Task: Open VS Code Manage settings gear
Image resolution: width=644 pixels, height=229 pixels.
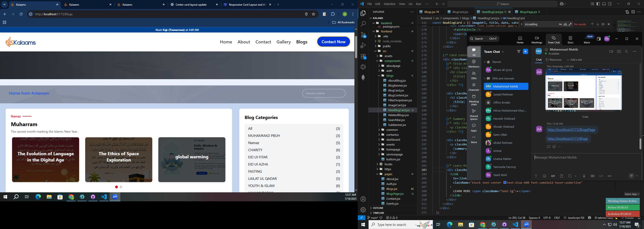Action: point(363,210)
